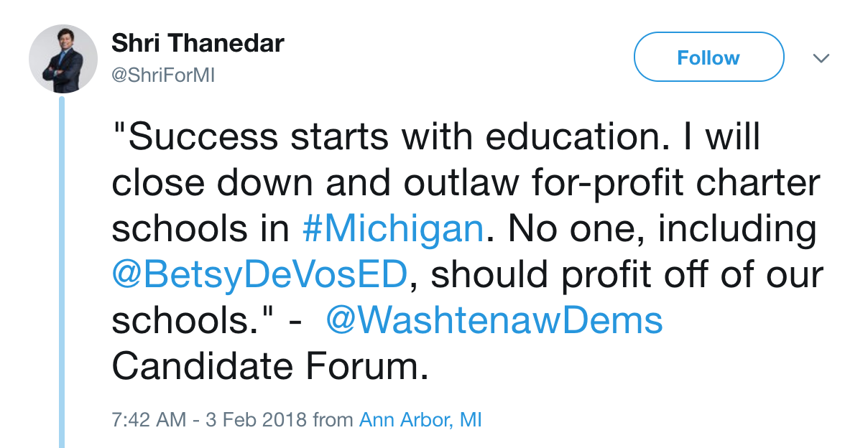868x448 pixels.
Task: Click the word "from" before the location
Action: click(x=333, y=419)
